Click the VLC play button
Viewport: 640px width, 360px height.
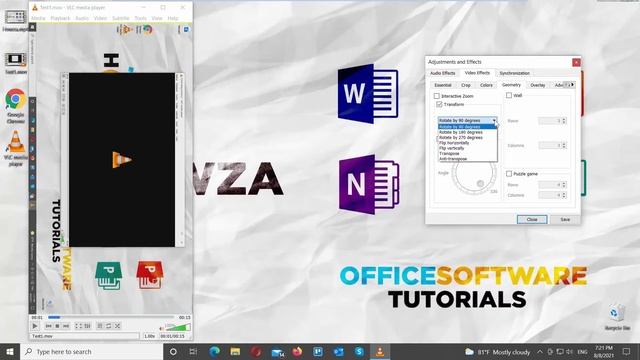(35, 326)
